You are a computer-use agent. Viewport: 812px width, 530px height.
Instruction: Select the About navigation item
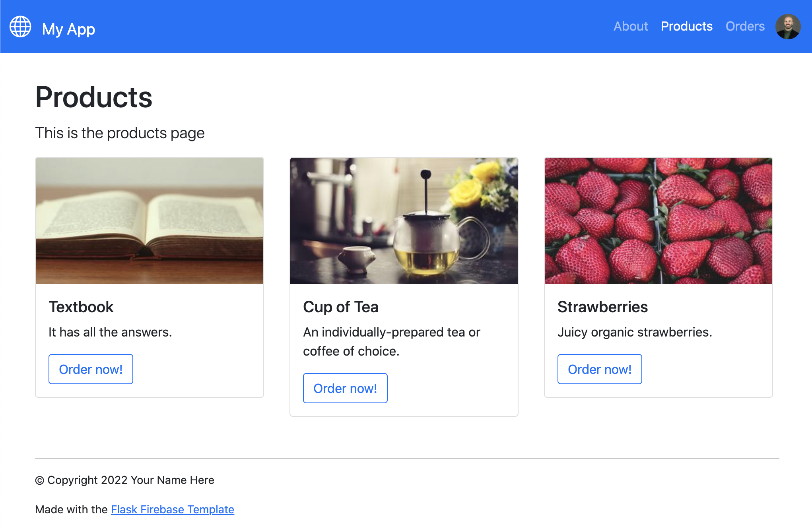click(x=630, y=26)
